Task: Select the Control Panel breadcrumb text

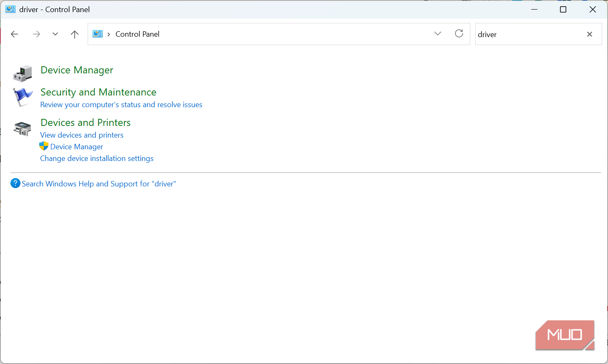Action: (137, 34)
